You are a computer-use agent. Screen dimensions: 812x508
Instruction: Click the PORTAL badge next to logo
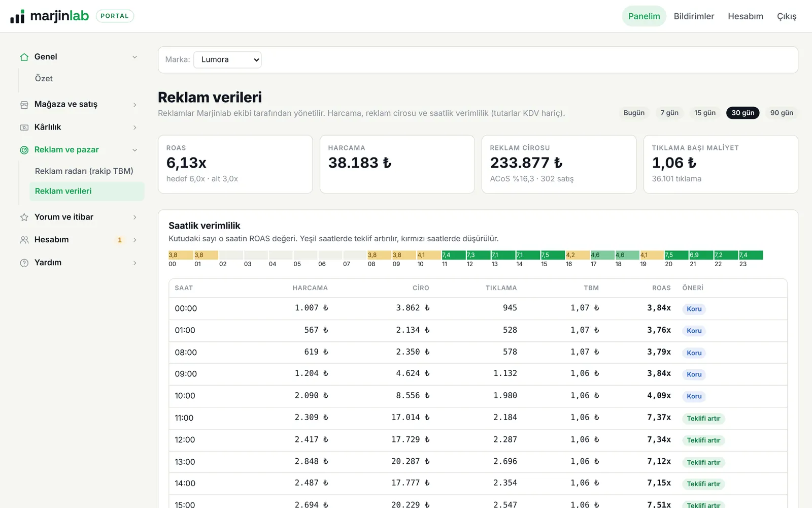[x=115, y=16]
